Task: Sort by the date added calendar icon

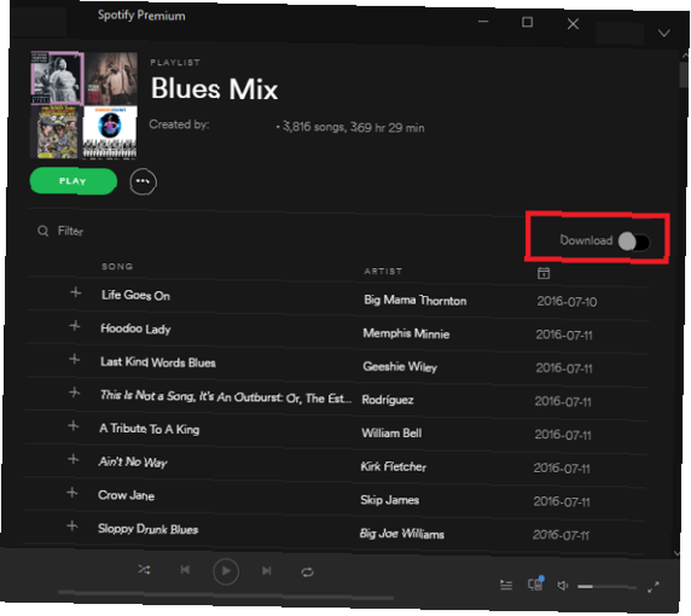Action: 543,273
